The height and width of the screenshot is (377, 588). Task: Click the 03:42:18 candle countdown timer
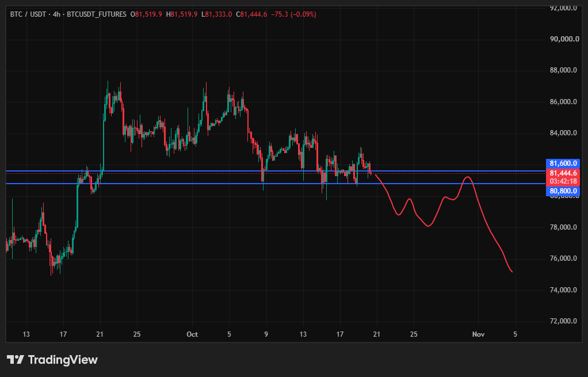[563, 181]
